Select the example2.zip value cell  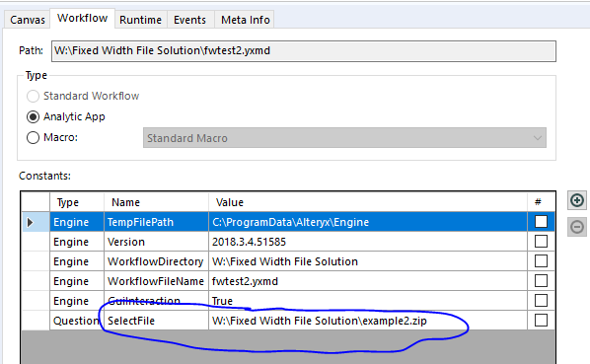(368, 321)
